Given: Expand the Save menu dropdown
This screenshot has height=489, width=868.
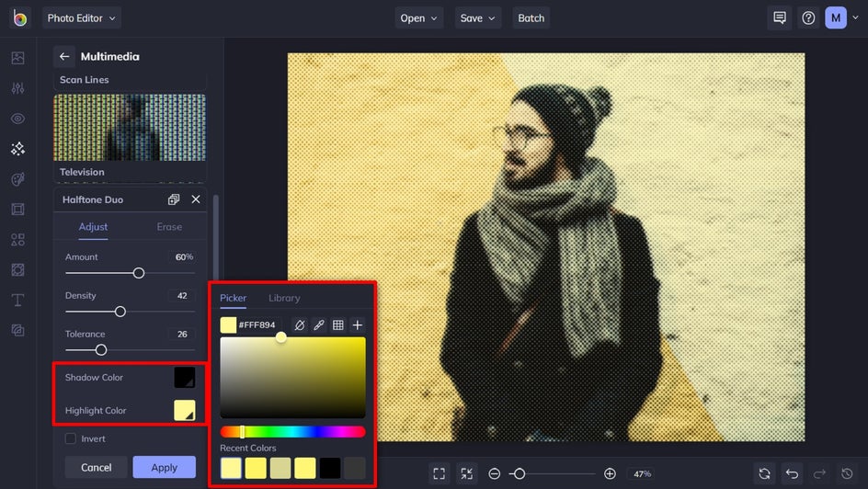Looking at the screenshot, I should click(x=478, y=18).
